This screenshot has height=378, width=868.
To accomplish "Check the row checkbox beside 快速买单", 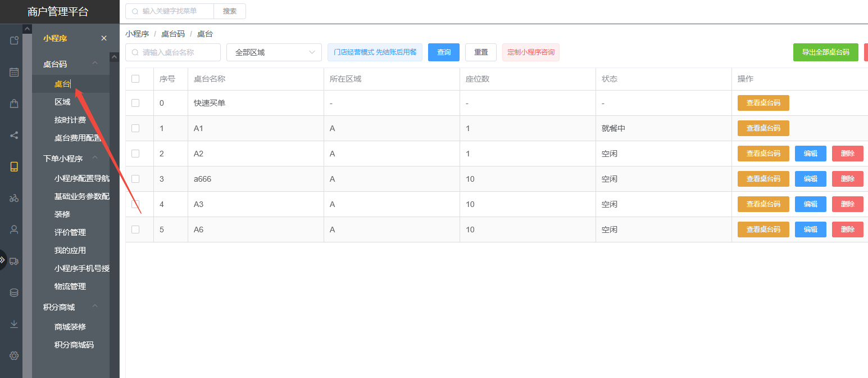I will tap(137, 103).
